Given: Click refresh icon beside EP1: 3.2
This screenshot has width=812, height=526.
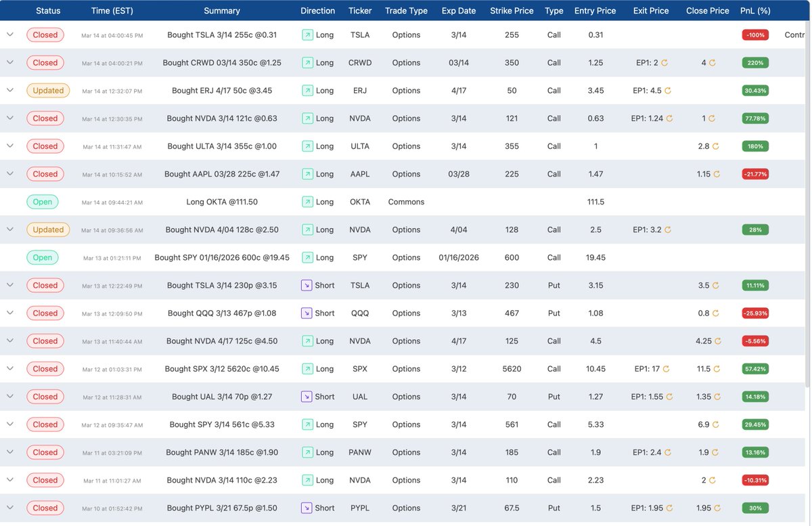Looking at the screenshot, I should [x=667, y=229].
